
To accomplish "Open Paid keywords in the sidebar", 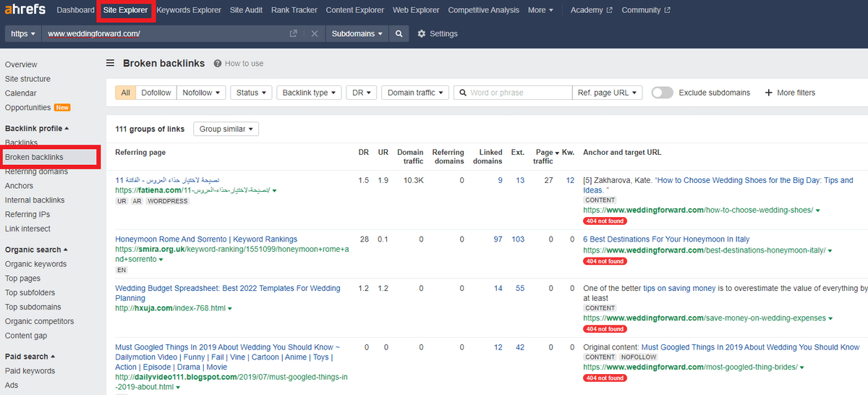I will click(30, 371).
